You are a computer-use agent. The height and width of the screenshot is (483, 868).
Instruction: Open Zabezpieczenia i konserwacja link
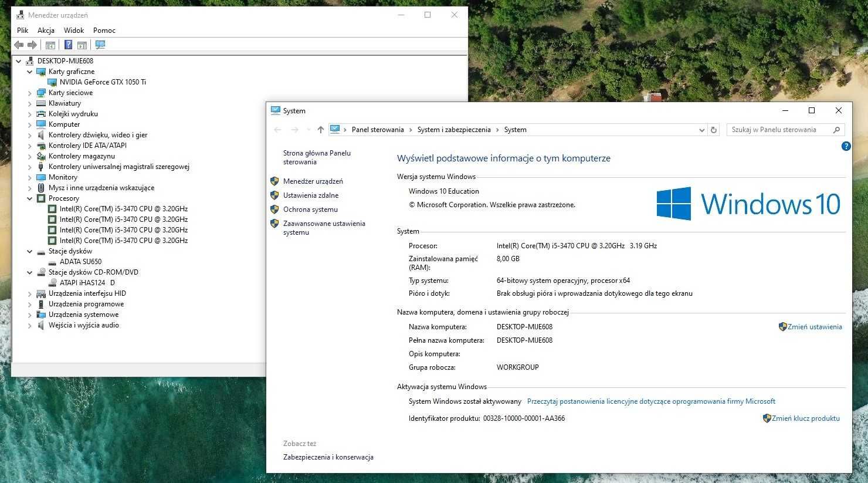pyautogui.click(x=328, y=457)
